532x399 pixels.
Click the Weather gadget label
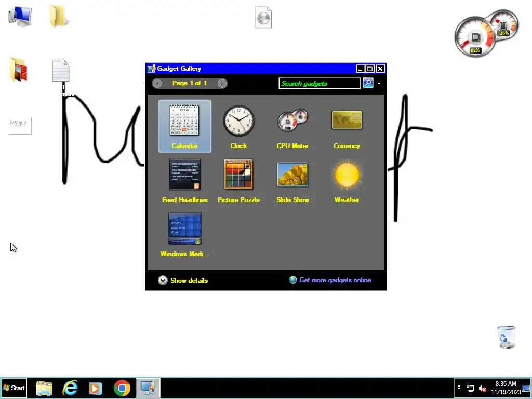347,200
